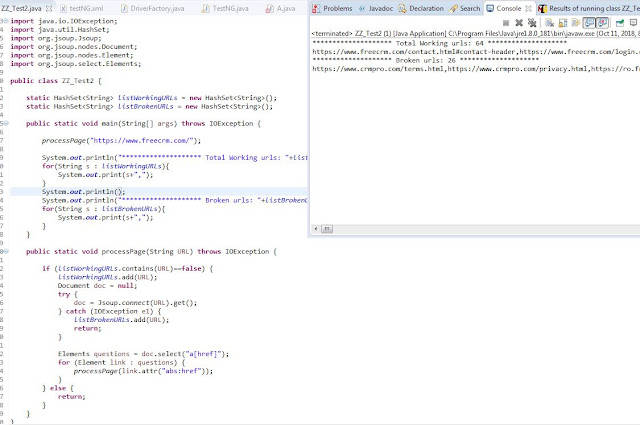The height and width of the screenshot is (425, 640).
Task: Click the Javadoc tab icon
Action: point(362,8)
